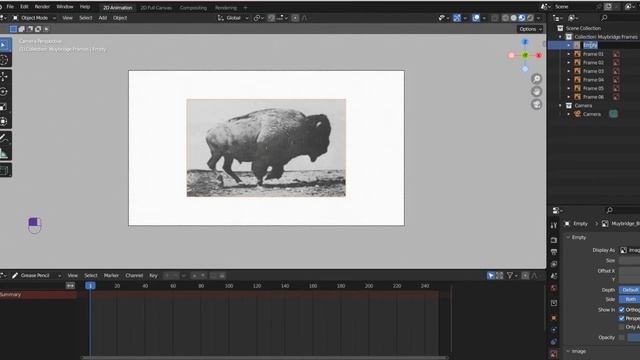This screenshot has height=360, width=640.
Task: Open the Global transform orientation dropdown
Action: click(x=233, y=18)
